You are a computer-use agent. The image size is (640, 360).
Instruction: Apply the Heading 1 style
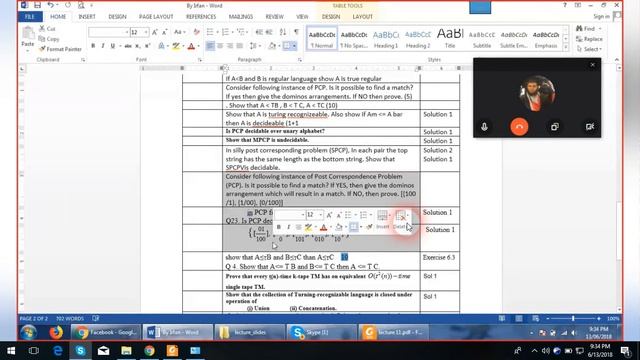click(386, 39)
